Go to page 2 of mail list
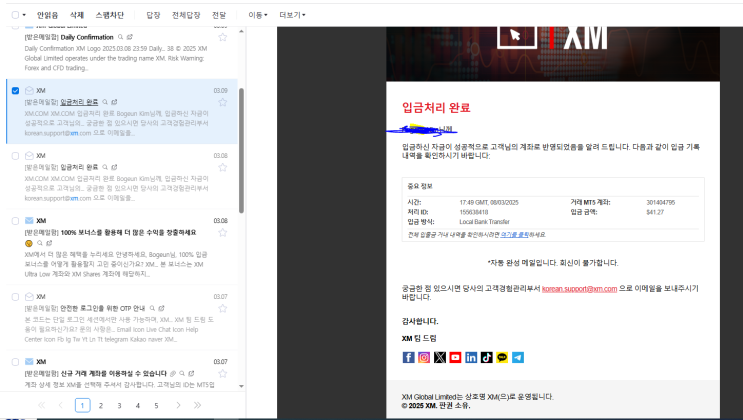743x420 pixels. click(x=100, y=405)
